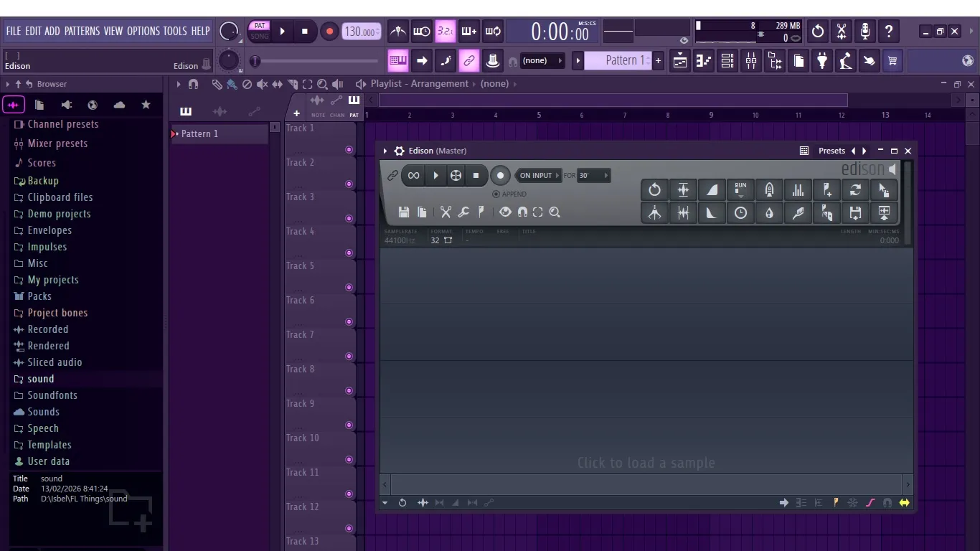Click the main transport record button
This screenshot has width=980, height=551.
[x=329, y=31]
